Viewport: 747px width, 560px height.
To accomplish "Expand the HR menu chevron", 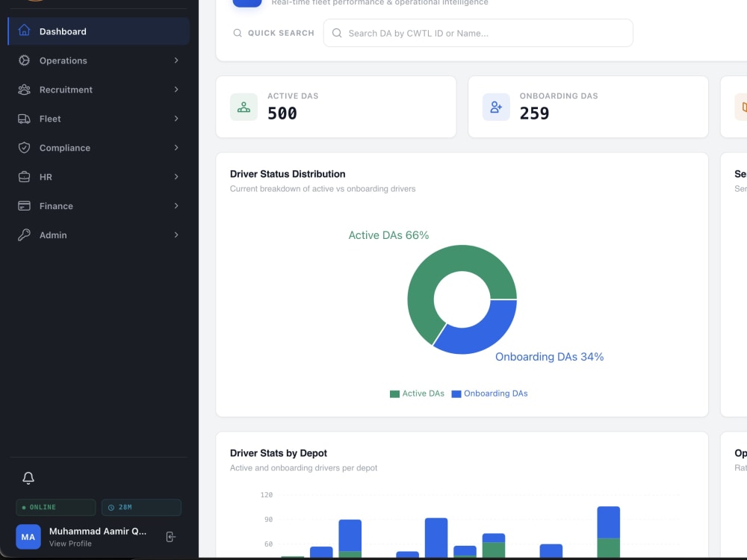I will tap(176, 177).
